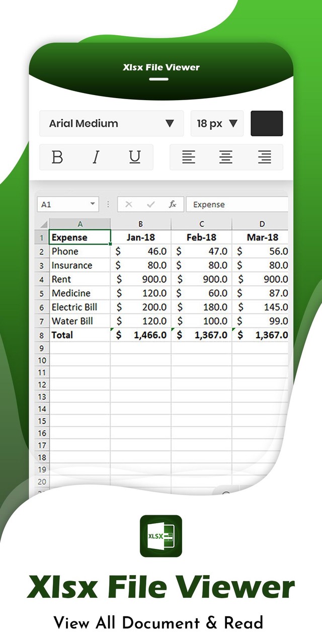Align text to the right
The width and height of the screenshot is (322, 644).
265,157
